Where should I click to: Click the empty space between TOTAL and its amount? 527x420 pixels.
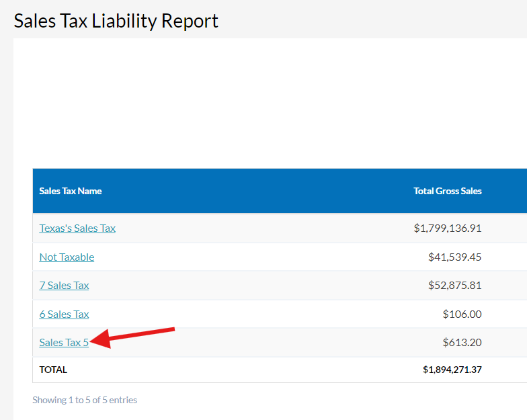[242, 370]
